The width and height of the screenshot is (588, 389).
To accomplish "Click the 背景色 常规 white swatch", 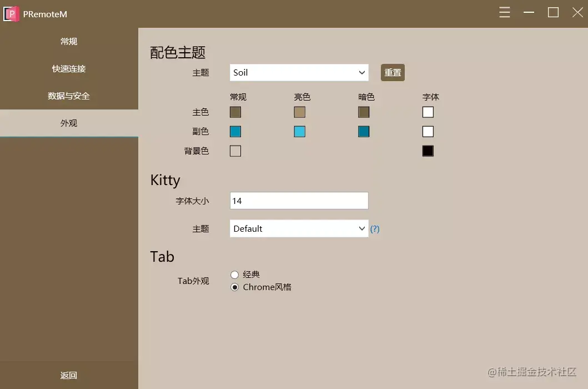I will pos(235,151).
